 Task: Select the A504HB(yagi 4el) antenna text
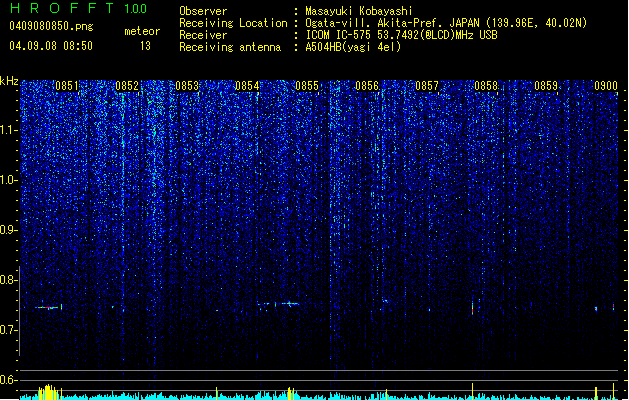353,47
